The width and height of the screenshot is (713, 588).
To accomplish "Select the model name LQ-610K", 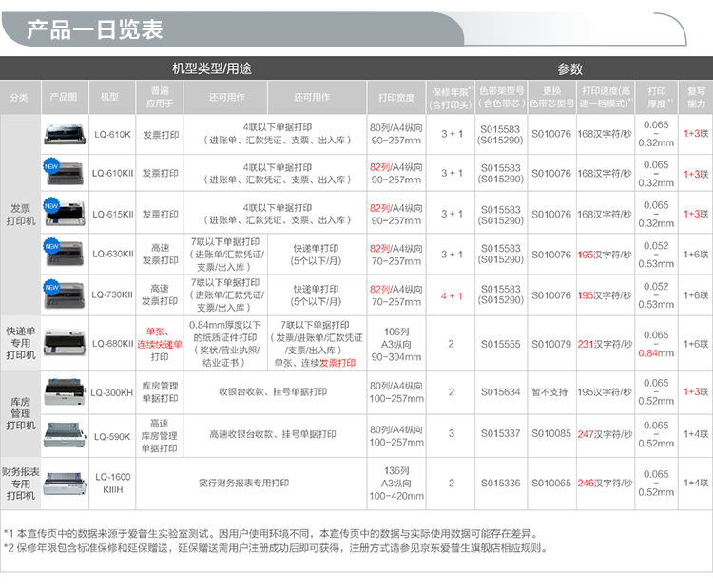I will (112, 135).
